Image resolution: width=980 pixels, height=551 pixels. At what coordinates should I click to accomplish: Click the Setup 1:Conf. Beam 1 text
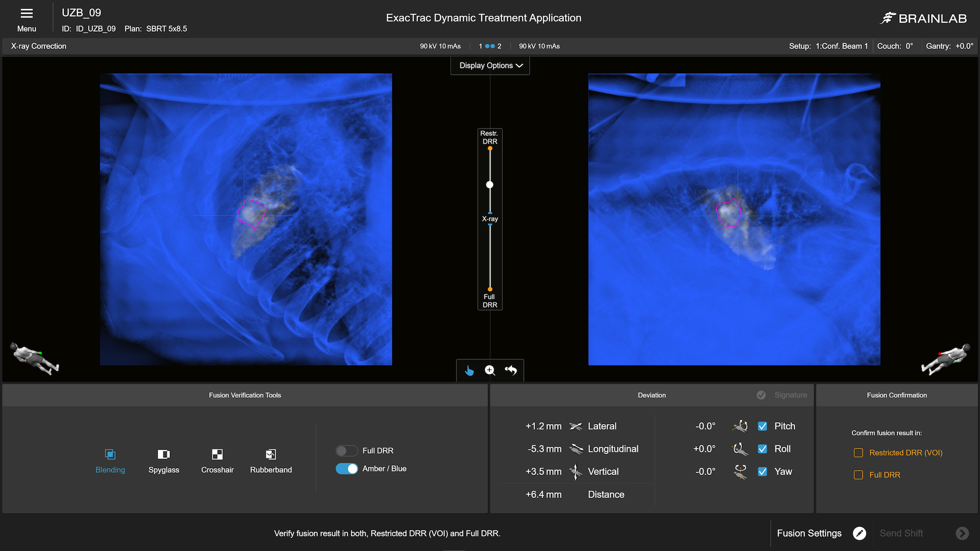828,46
